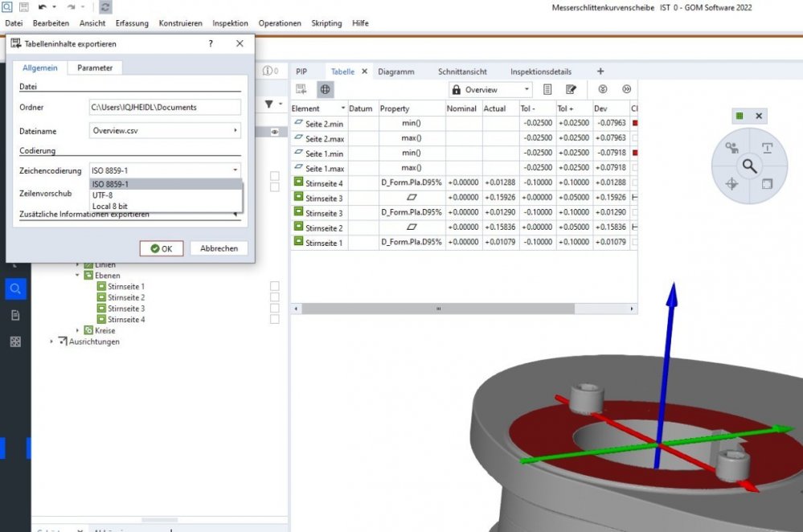803x532 pixels.
Task: Switch to the Parameter tab
Action: click(x=95, y=68)
